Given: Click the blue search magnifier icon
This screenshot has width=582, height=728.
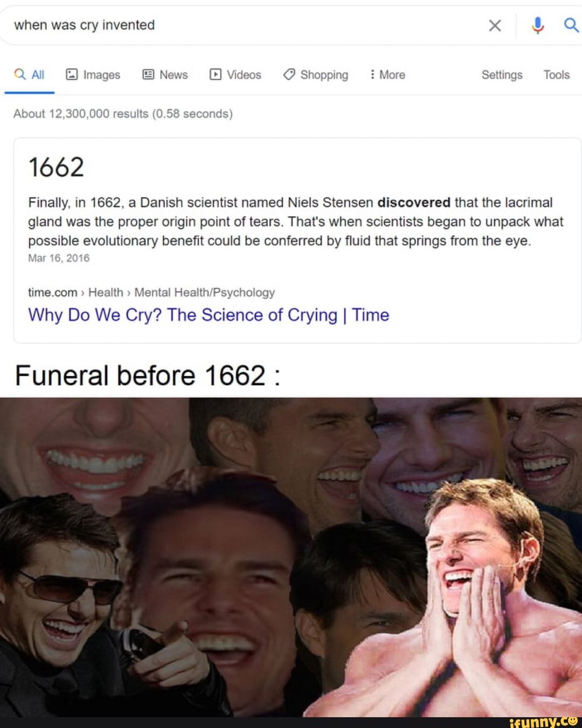Looking at the screenshot, I should pyautogui.click(x=571, y=25).
